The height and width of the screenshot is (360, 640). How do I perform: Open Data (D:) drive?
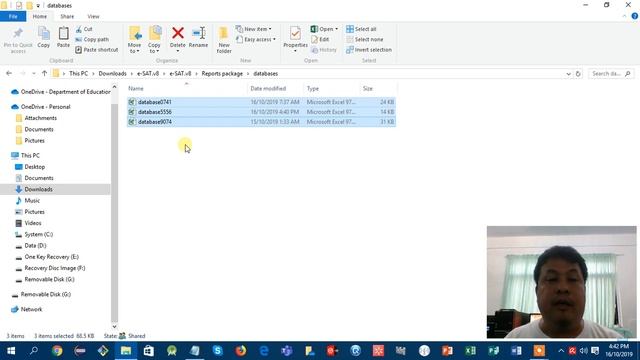pyautogui.click(x=31, y=246)
